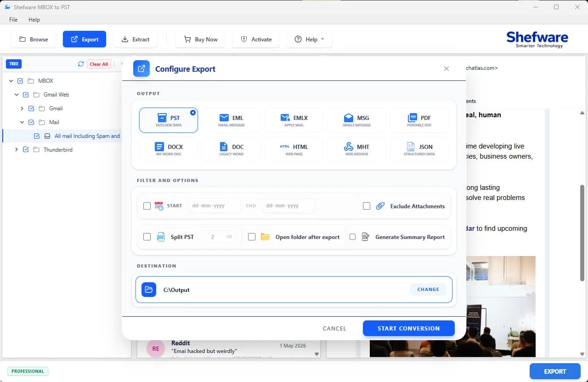Click CANCEL in the export dialog

point(334,328)
